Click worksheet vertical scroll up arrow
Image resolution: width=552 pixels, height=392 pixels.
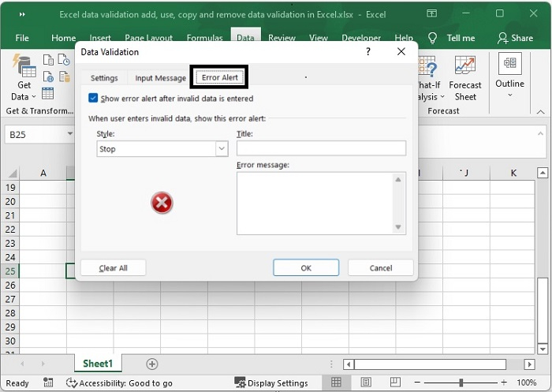coord(543,173)
